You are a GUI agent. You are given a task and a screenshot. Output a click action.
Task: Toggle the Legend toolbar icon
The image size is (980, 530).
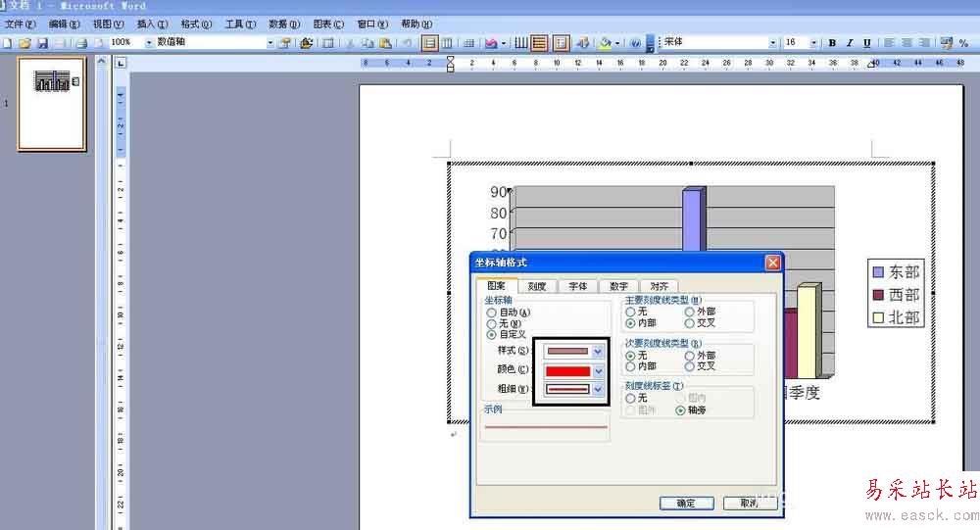(562, 43)
